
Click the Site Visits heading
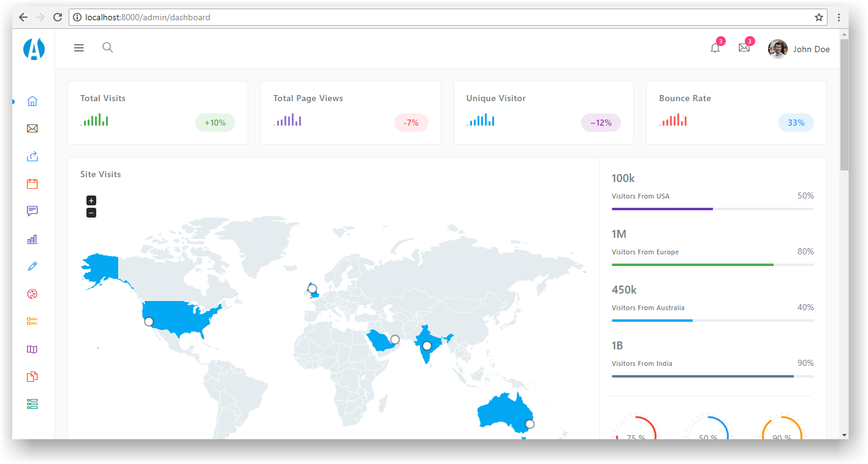tap(101, 174)
